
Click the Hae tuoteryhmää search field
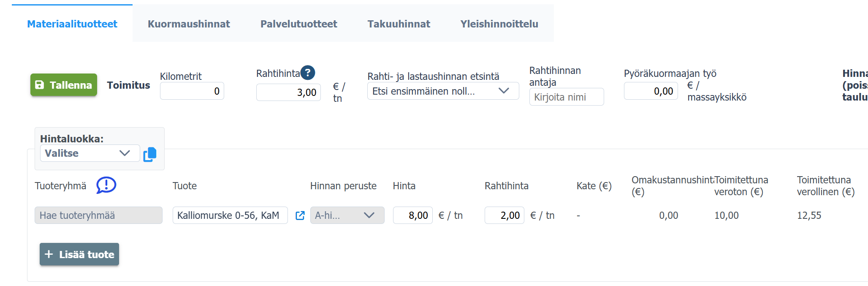coord(98,215)
